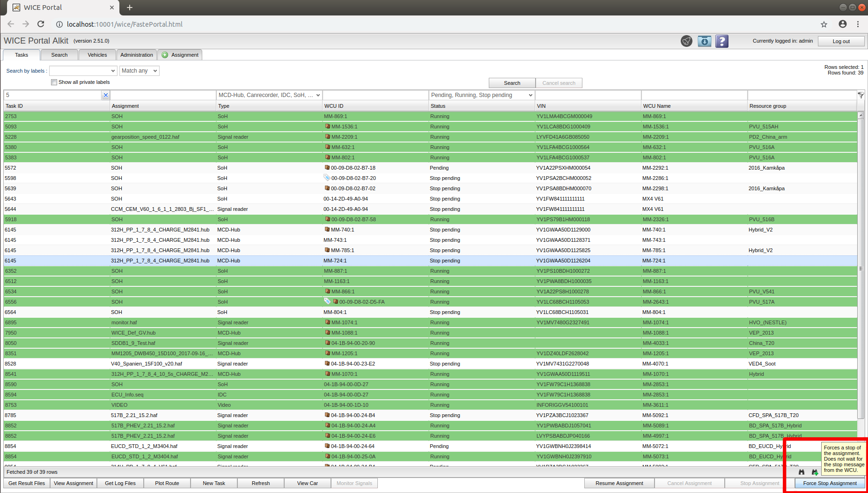Open the Match any dropdown

[x=140, y=71]
